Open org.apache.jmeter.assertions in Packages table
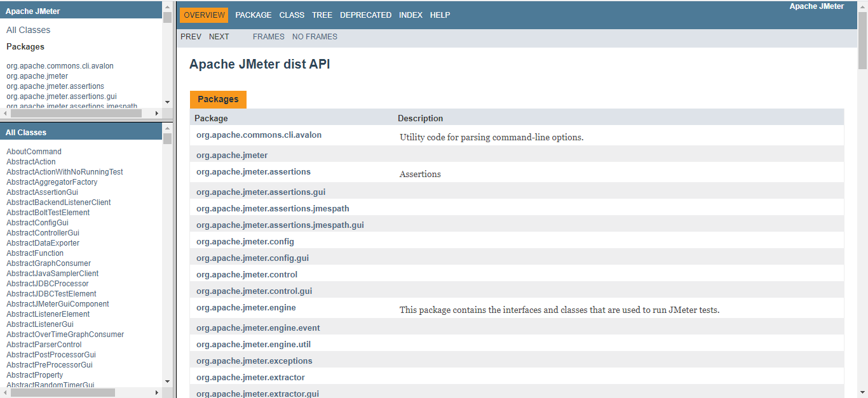868x398 pixels. pyautogui.click(x=254, y=172)
